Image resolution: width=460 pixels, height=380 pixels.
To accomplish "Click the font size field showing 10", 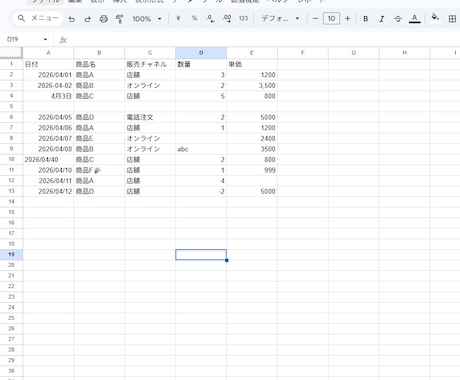I will pyautogui.click(x=331, y=19).
